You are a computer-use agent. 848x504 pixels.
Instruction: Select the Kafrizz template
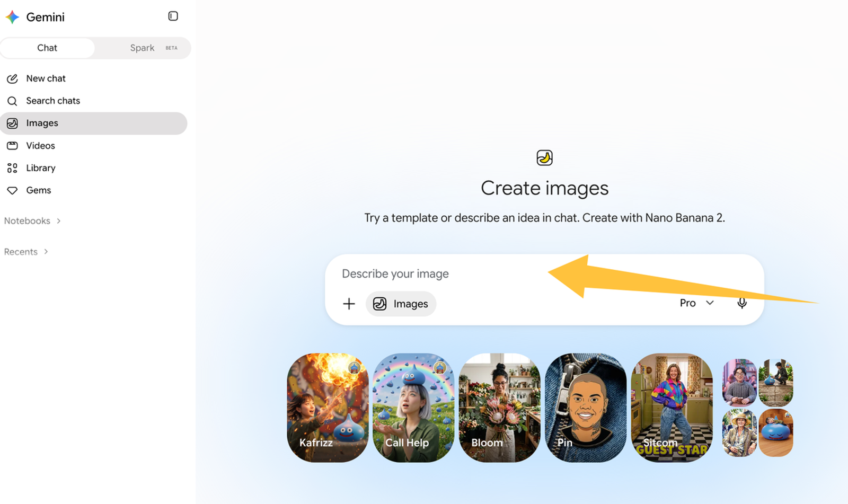[x=328, y=408]
